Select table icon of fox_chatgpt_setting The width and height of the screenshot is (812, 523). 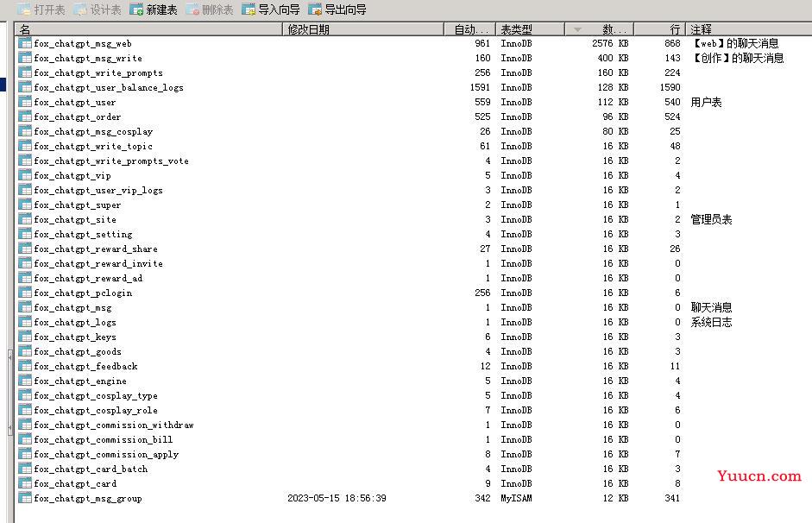(25, 234)
